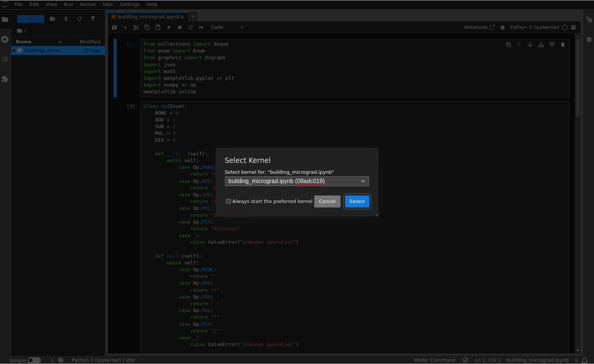594x364 pixels.
Task: Toggle Simple interface mode switch
Action: [34, 360]
